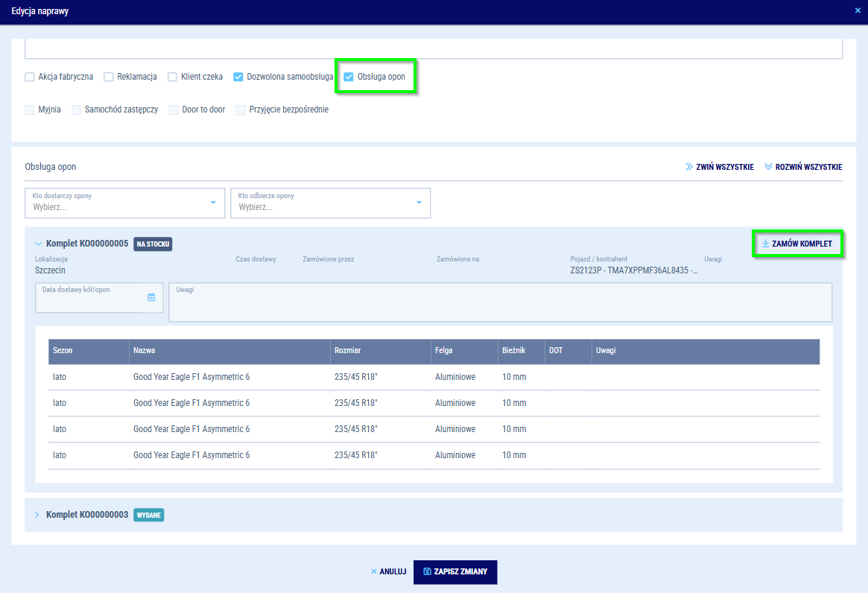The image size is (868, 593).
Task: Expand the Komplet KO00000003 section
Action: 38,515
